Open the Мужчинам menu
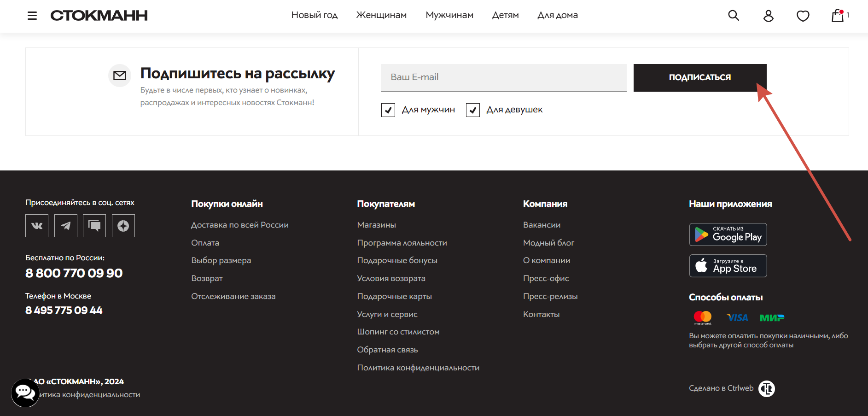 pos(449,15)
